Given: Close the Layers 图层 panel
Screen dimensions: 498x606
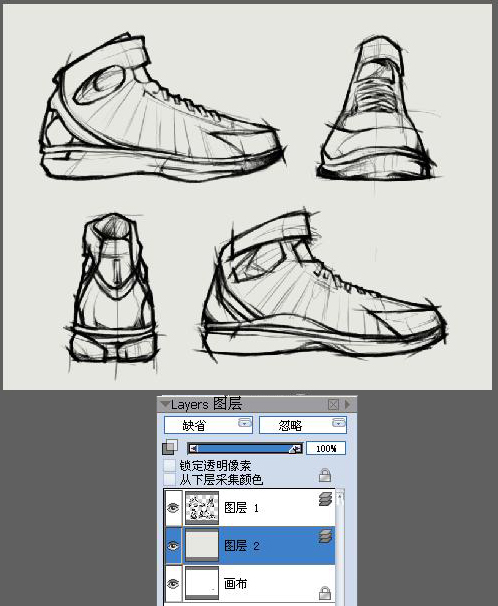Looking at the screenshot, I should [x=333, y=405].
